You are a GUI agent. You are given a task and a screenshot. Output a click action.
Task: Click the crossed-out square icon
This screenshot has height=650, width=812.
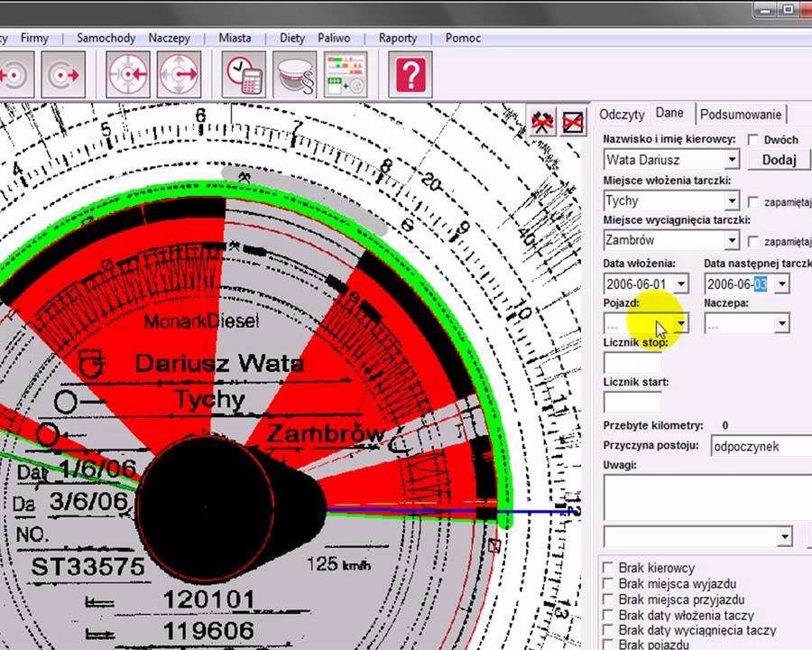(x=573, y=123)
